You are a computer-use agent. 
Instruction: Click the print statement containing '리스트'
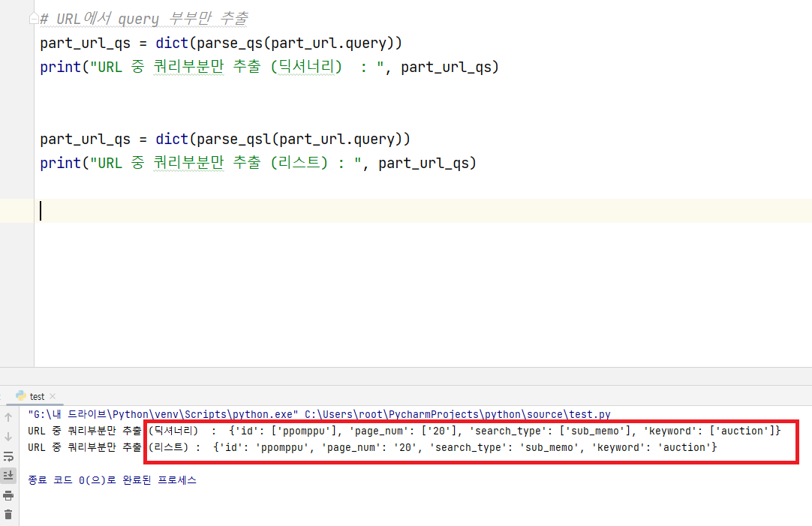[258, 163]
